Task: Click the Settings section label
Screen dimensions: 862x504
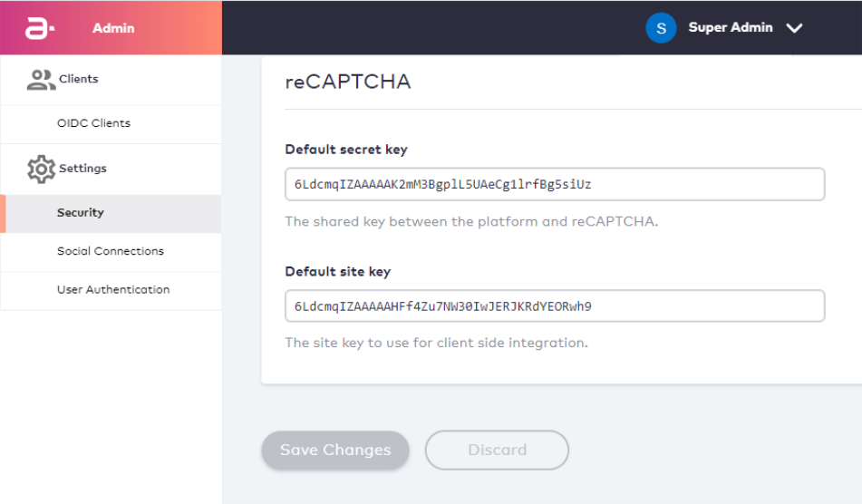Action: point(82,169)
